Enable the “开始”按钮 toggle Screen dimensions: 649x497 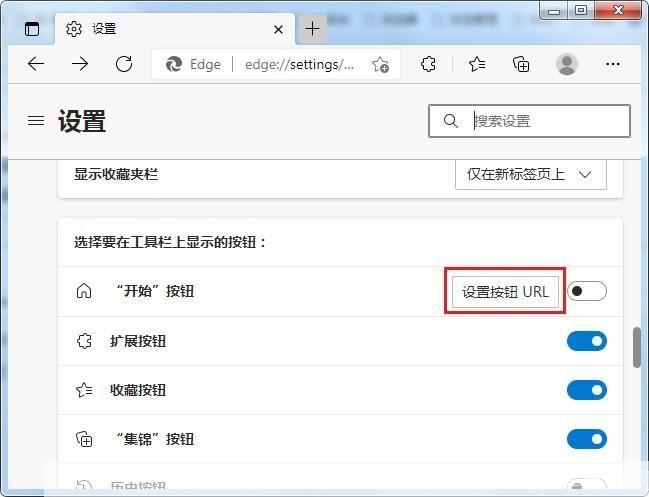(x=587, y=291)
